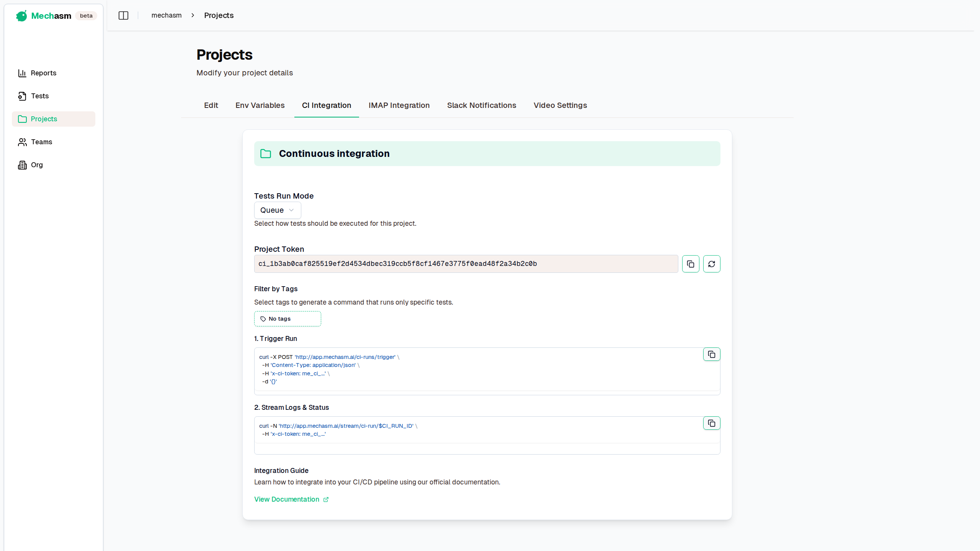
Task: Switch to the IMAP Integration tab
Action: [x=399, y=105]
